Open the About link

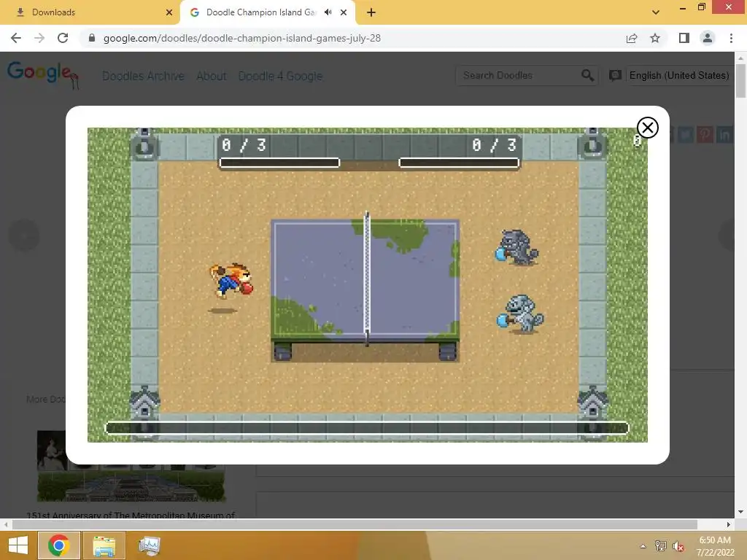(212, 76)
